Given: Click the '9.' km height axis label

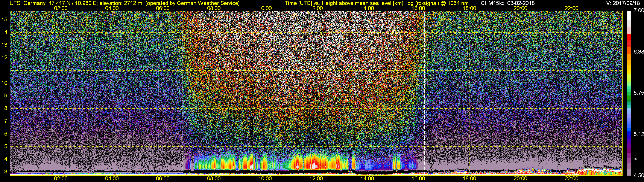Looking at the screenshot, I should point(6,96).
